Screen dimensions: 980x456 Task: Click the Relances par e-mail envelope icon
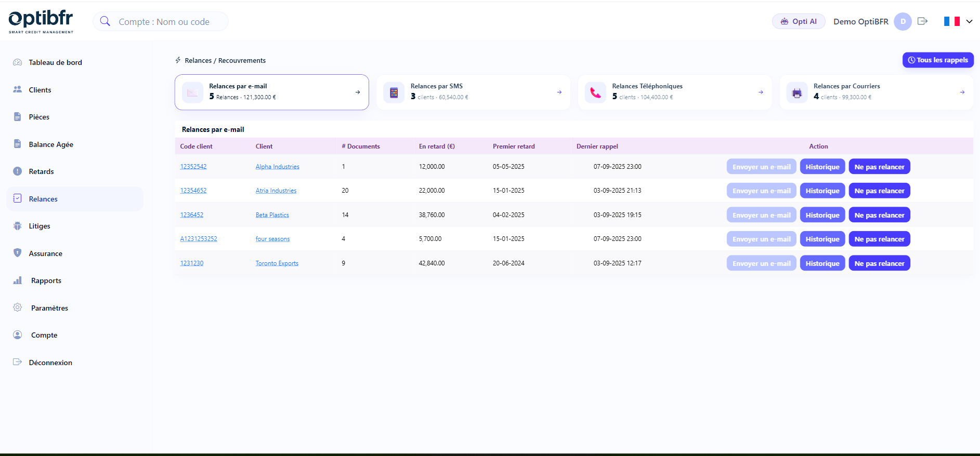click(x=192, y=93)
